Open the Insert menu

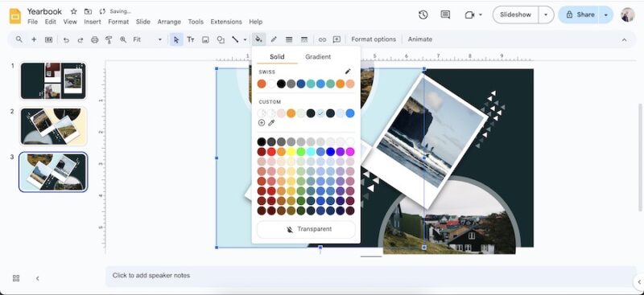pyautogui.click(x=93, y=22)
